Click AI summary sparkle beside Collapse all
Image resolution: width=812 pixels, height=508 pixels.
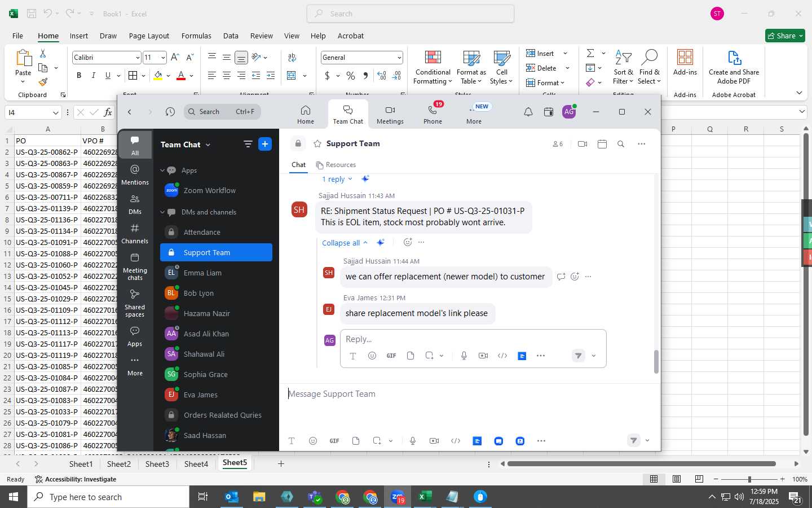[x=381, y=242]
